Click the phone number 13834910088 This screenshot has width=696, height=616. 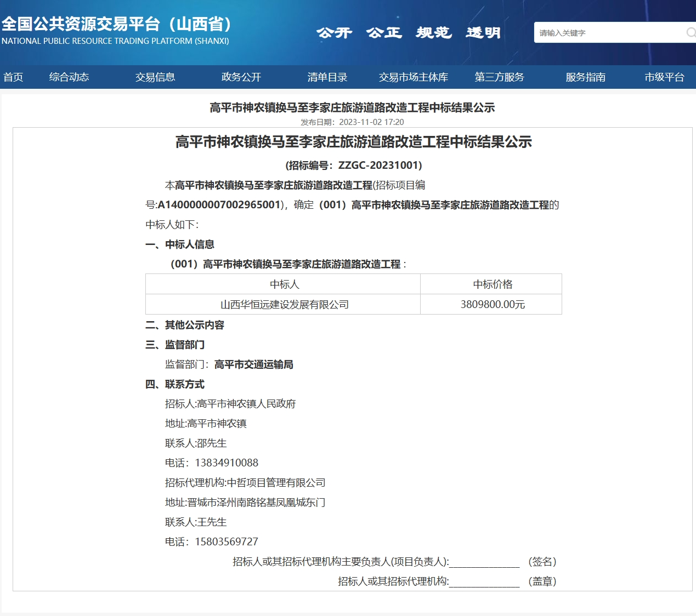pos(226,463)
